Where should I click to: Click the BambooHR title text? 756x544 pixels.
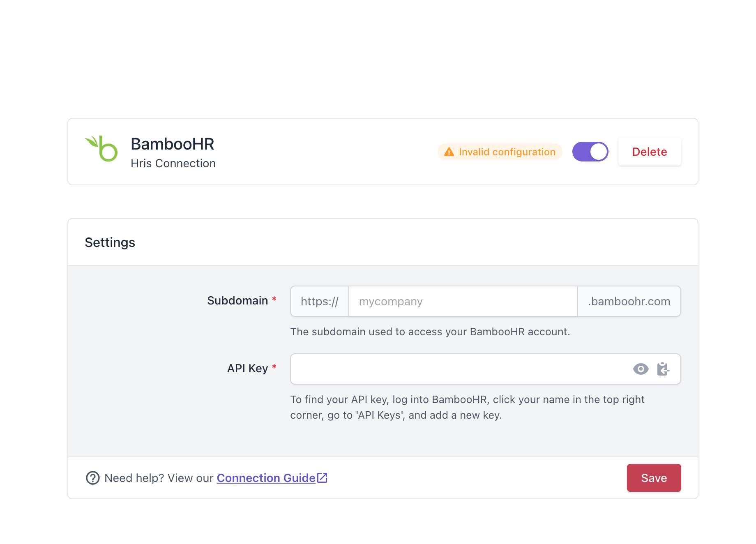[173, 144]
